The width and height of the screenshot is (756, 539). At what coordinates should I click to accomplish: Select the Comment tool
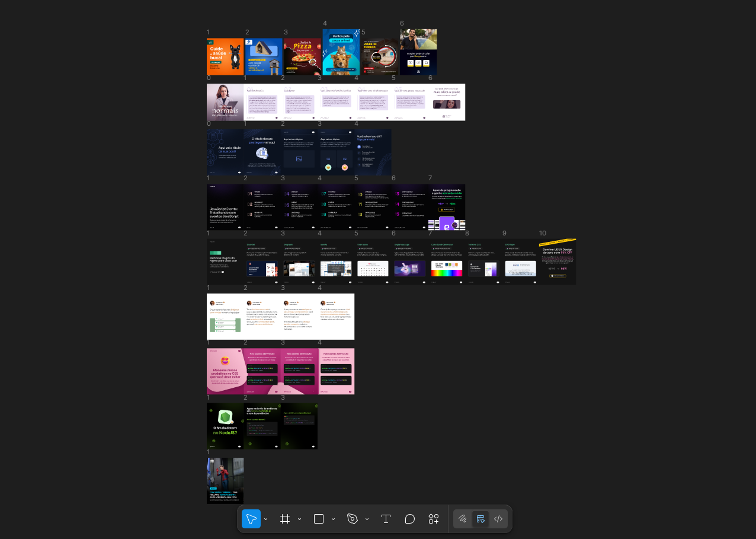(x=409, y=519)
